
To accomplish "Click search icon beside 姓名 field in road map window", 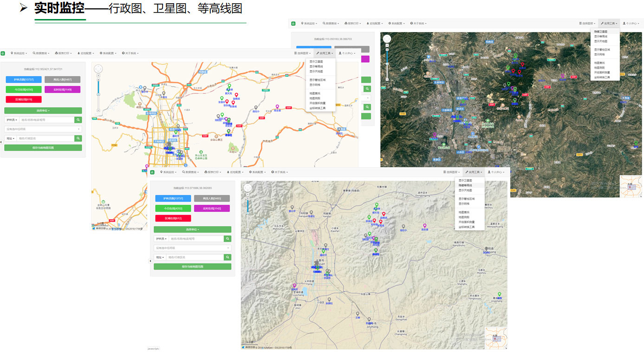I will [x=78, y=120].
